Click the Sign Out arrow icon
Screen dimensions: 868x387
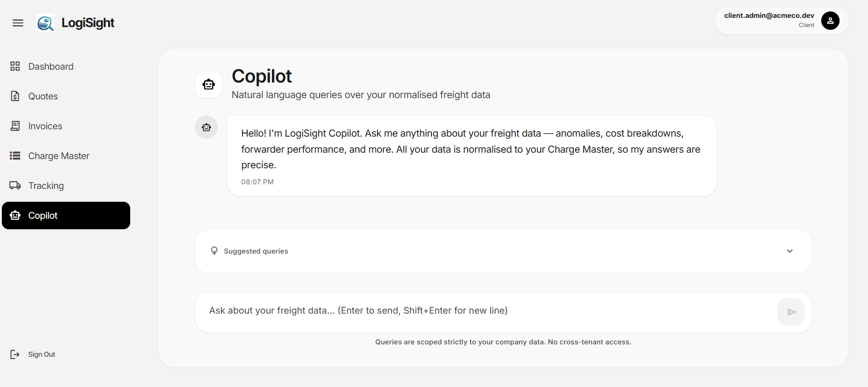tap(15, 354)
